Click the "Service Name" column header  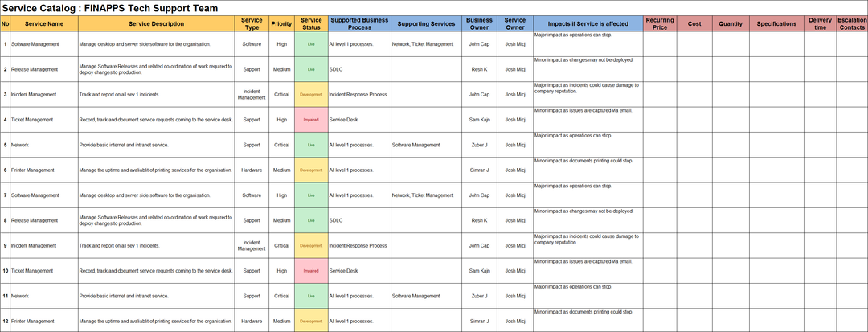click(44, 24)
